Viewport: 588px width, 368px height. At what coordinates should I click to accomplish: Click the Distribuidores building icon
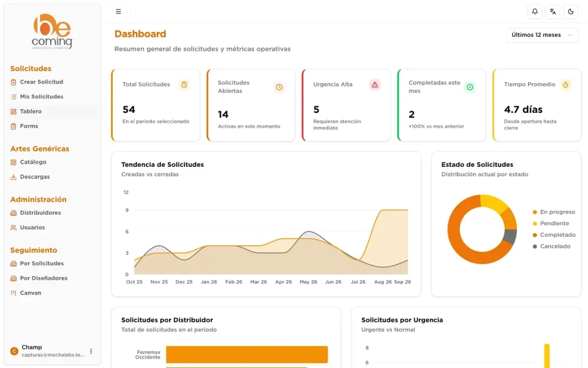[13, 213]
